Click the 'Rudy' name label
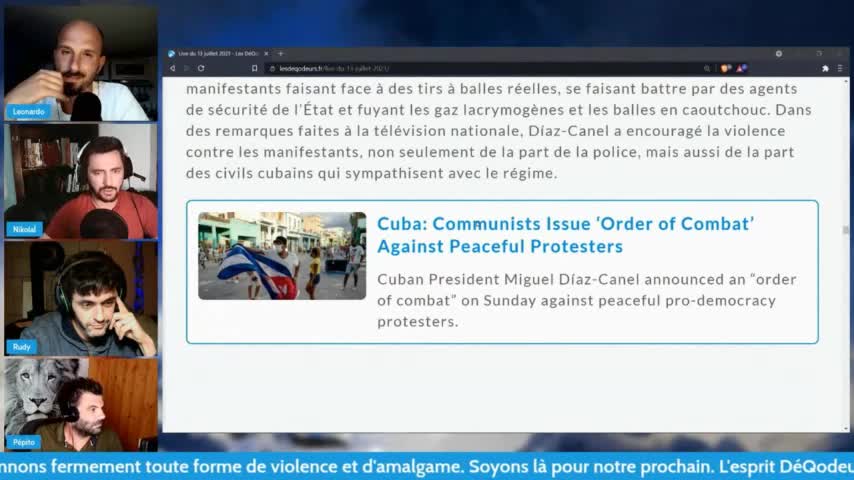 tap(22, 347)
